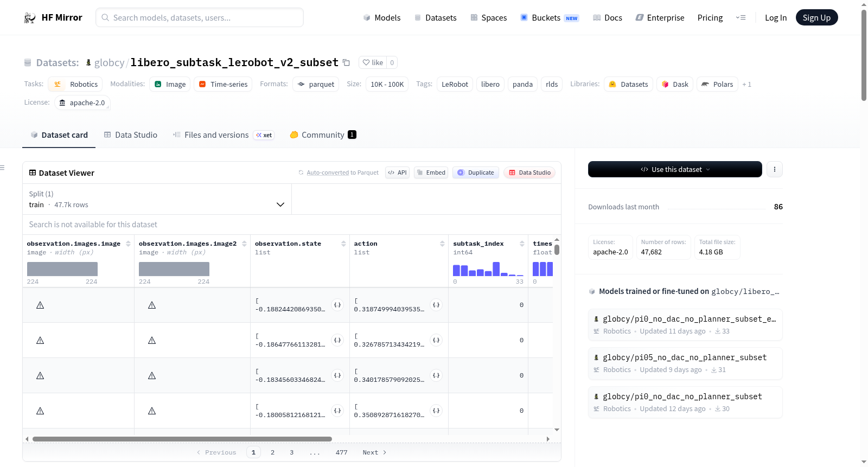
Task: Sort by the subtask_index column
Action: click(x=522, y=244)
